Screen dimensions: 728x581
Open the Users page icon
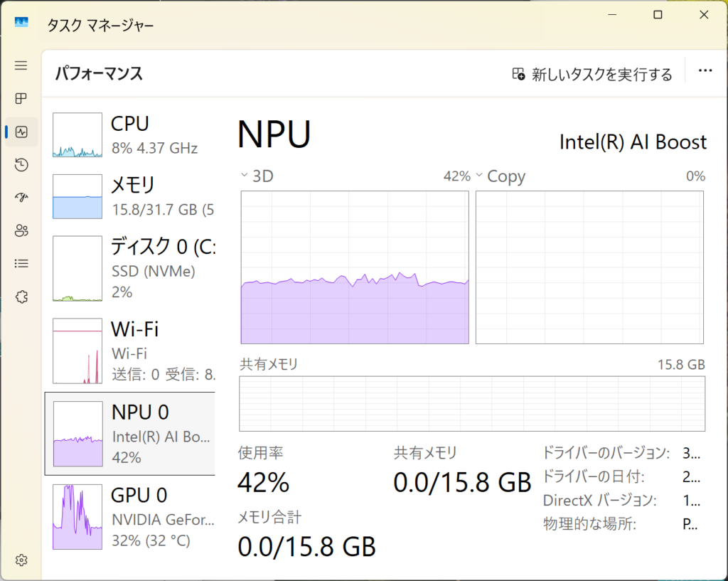coord(21,230)
